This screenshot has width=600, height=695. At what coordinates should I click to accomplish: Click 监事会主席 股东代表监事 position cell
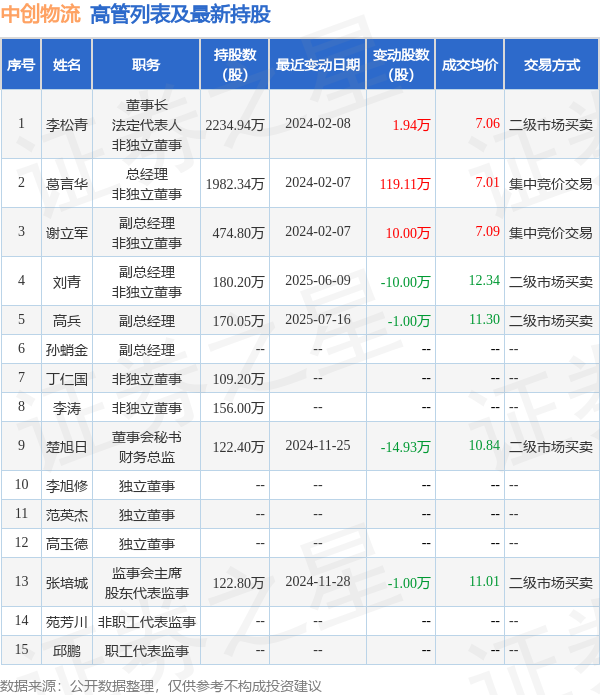[x=146, y=583]
